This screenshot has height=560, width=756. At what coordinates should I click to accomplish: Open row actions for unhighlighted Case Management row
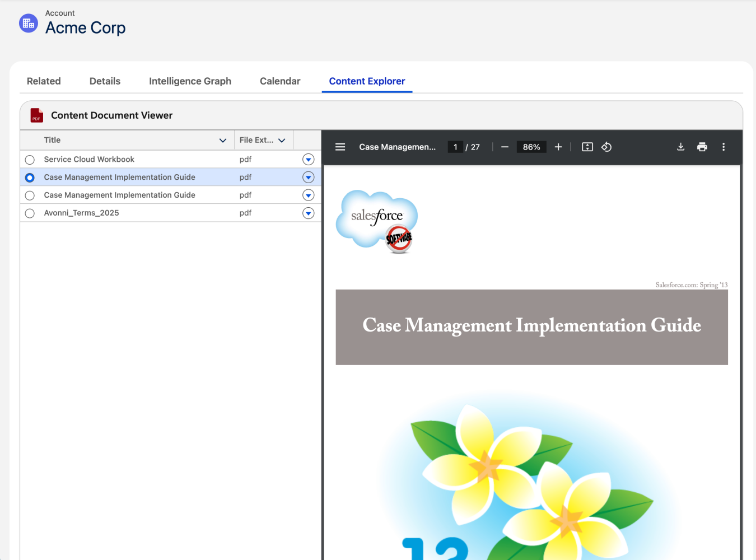(308, 195)
